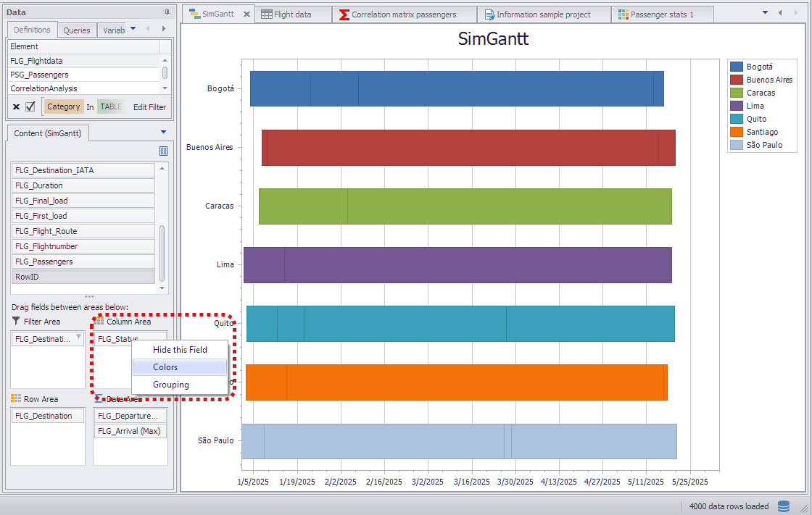Select Colors from the context menu
812x515 pixels.
pyautogui.click(x=165, y=367)
